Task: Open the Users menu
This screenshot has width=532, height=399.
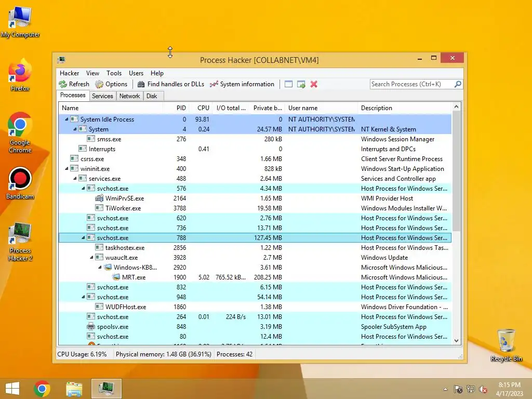Action: point(136,73)
